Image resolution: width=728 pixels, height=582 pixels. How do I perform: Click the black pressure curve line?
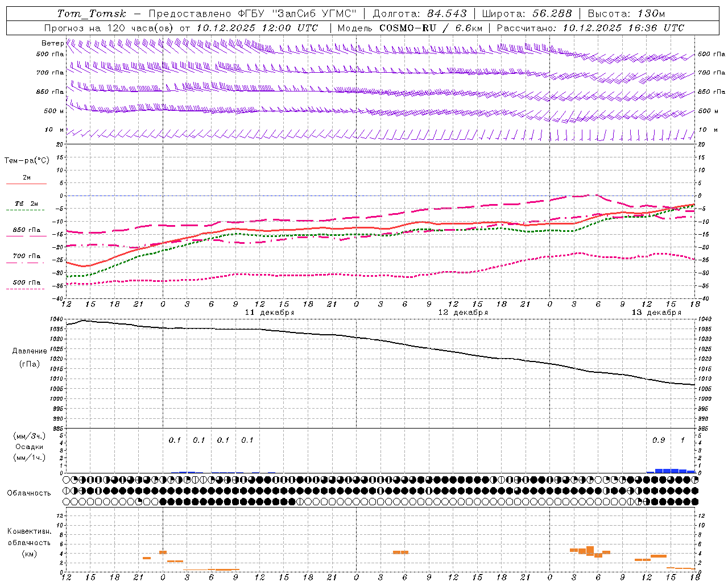381,341
